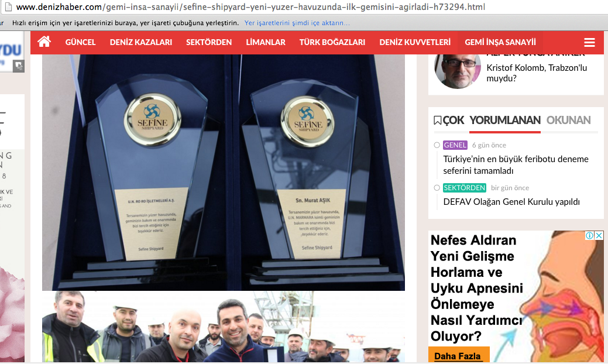Open the TÜRK BOĞAZLARI section
This screenshot has width=608, height=364.
tap(332, 42)
